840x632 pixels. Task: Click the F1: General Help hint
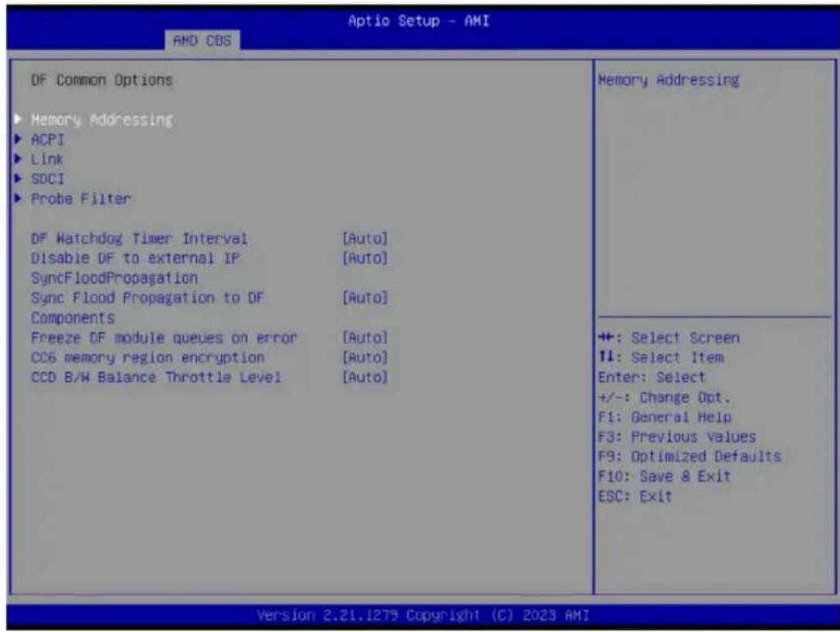[x=665, y=416]
